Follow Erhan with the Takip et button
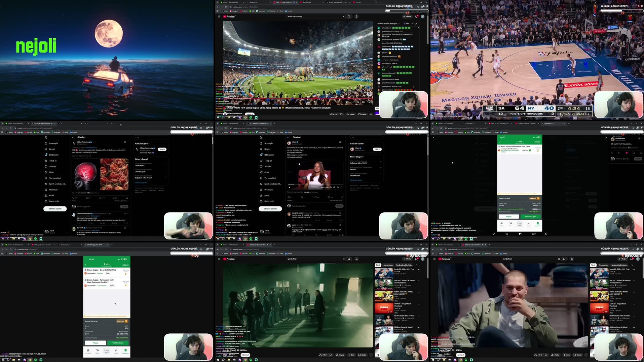 377,149
